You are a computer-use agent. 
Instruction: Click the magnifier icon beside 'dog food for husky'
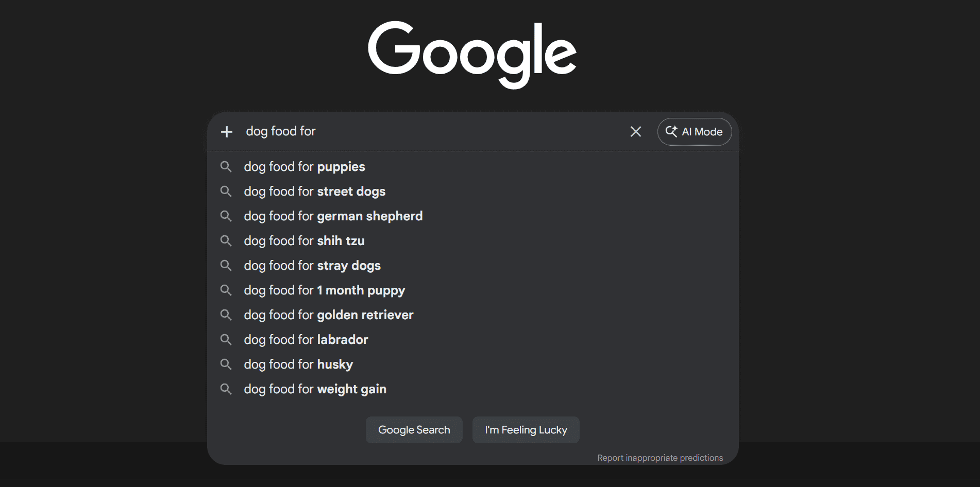click(226, 364)
